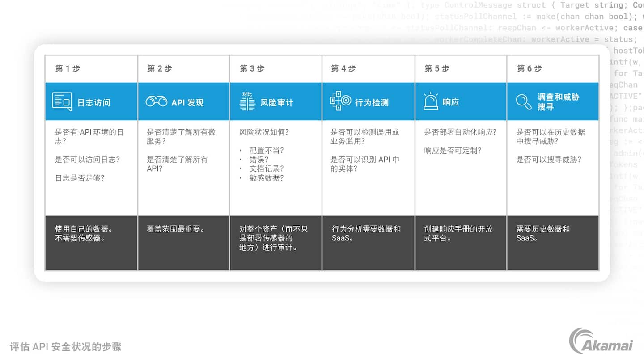The image size is (644, 362).
Task: Select the 第 4 步 column header
Action: 343,68
